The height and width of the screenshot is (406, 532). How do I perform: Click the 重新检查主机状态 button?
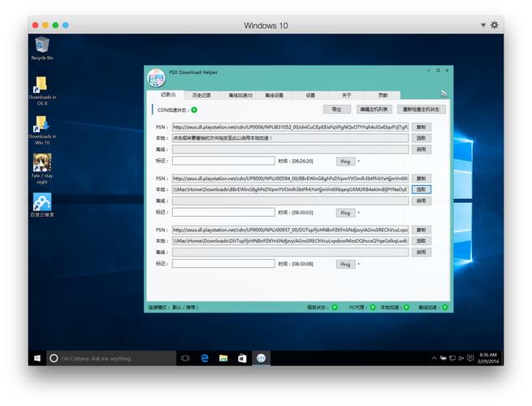(421, 110)
